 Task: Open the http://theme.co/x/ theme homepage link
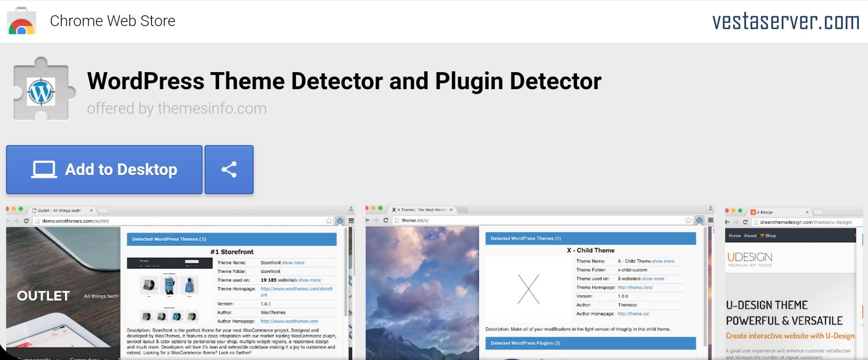pyautogui.click(x=635, y=287)
